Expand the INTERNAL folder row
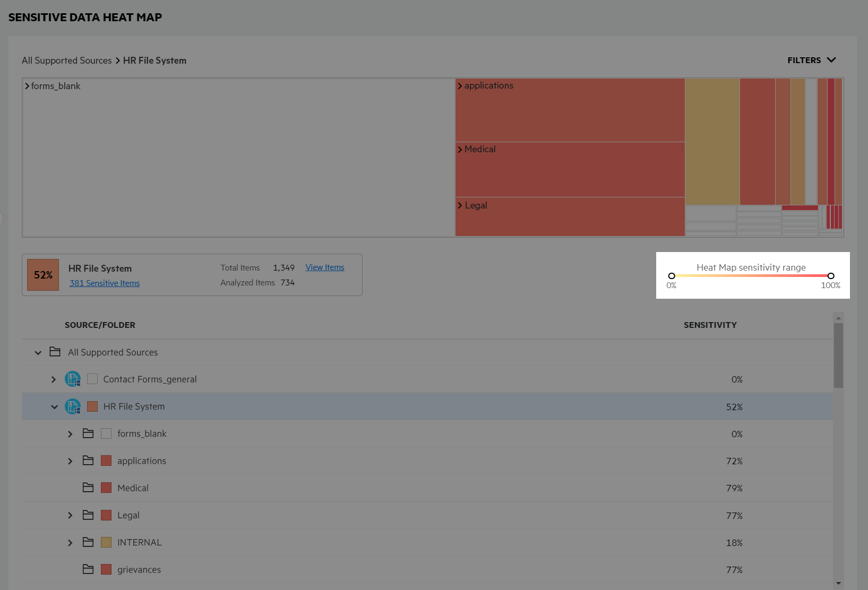 click(70, 543)
